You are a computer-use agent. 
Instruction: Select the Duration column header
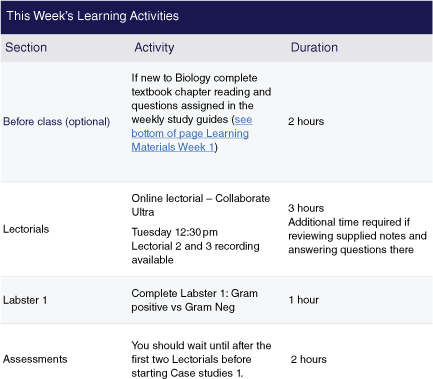click(314, 47)
